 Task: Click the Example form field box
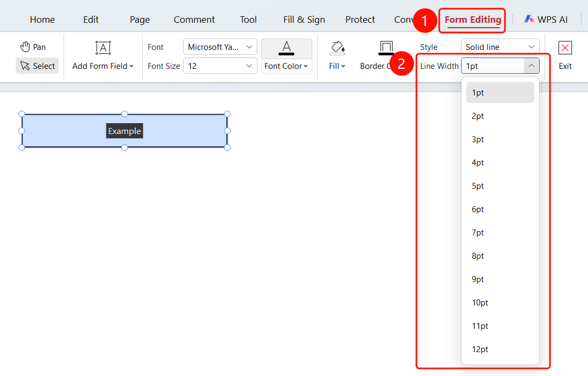point(124,131)
